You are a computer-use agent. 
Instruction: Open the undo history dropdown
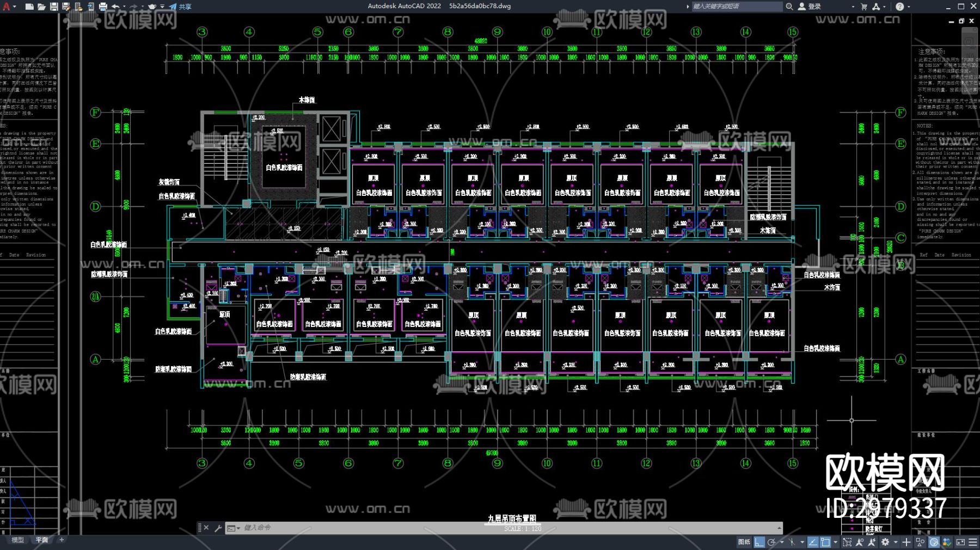124,7
